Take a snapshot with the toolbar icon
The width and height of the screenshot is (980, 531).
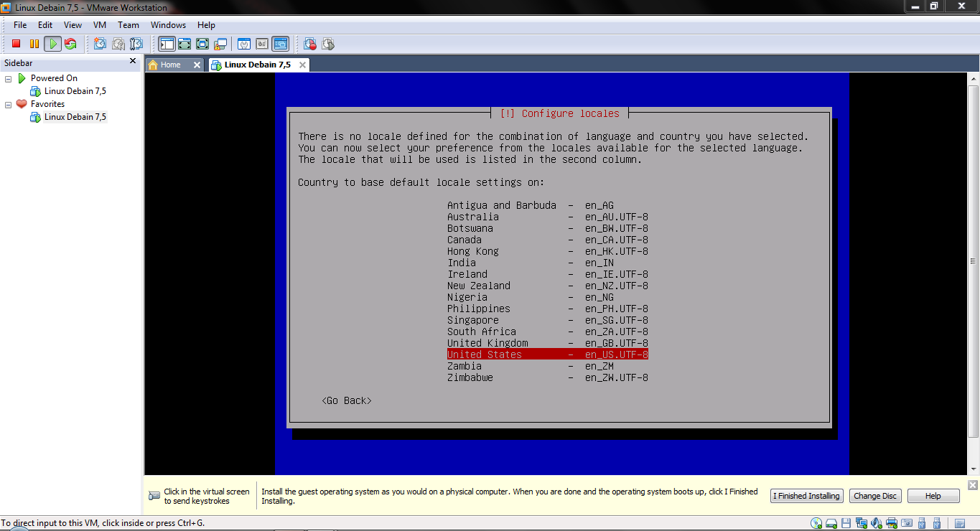[x=100, y=44]
